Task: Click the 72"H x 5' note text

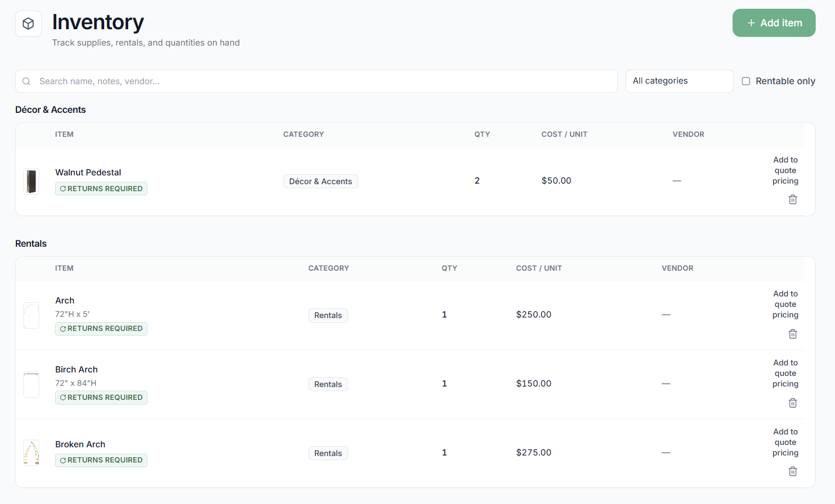Action: [73, 314]
